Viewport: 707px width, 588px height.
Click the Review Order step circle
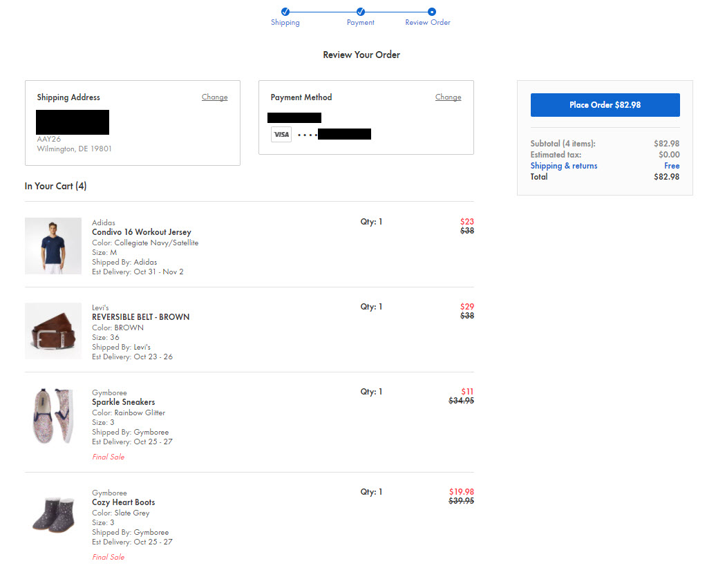tap(432, 11)
